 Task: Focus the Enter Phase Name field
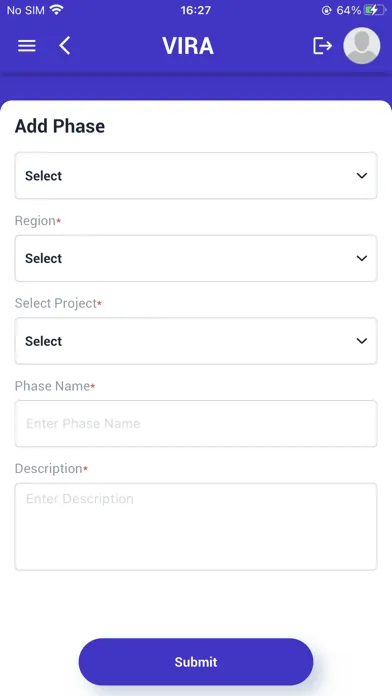196,423
